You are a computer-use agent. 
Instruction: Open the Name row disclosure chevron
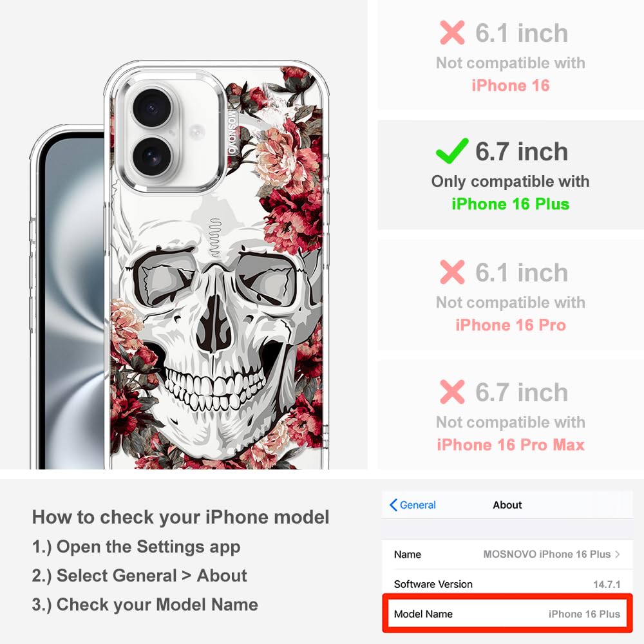(618, 554)
